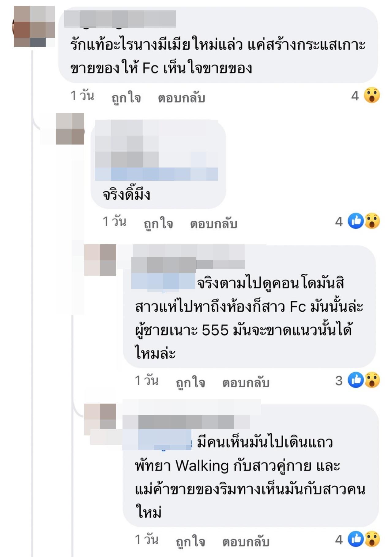Screen dimensions: 392x557
Task: Click wow emoji on จริงดิ๊มึง reply
Action: point(372,221)
